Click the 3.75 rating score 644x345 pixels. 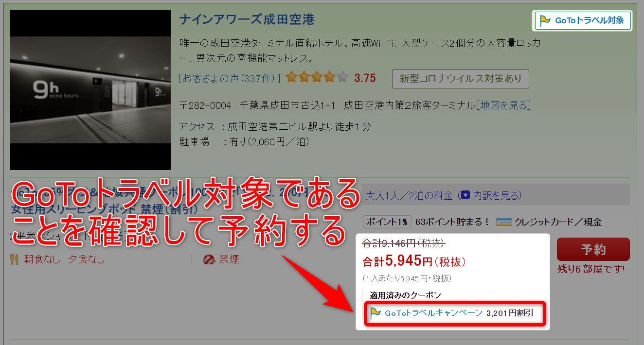[x=365, y=78]
